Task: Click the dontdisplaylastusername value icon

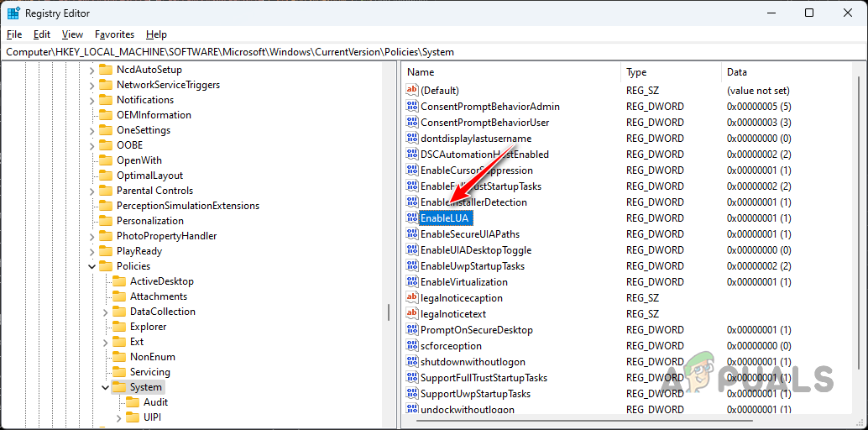Action: click(x=412, y=139)
